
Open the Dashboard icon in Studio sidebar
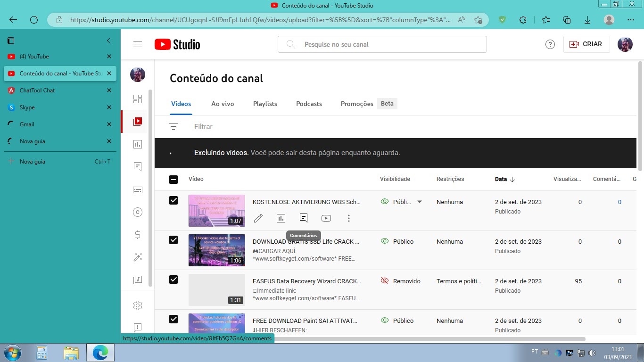[x=138, y=99]
